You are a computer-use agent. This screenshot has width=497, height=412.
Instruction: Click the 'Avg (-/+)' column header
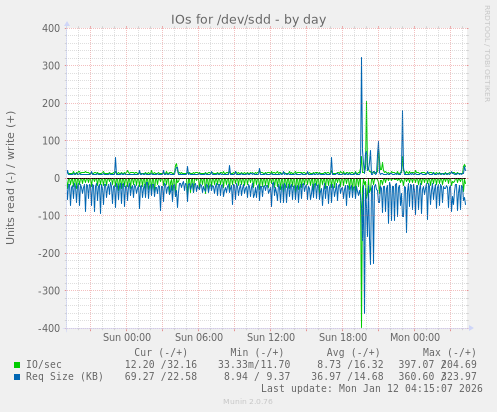point(353,352)
